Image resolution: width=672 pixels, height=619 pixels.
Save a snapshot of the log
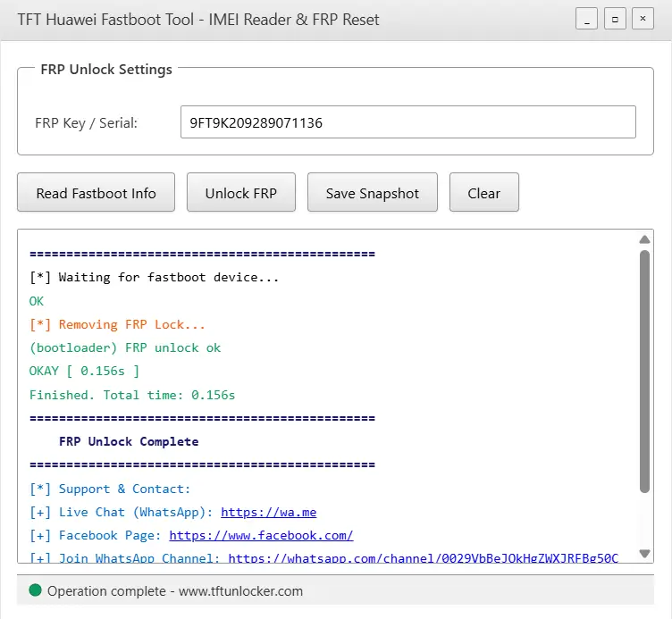[x=372, y=193]
